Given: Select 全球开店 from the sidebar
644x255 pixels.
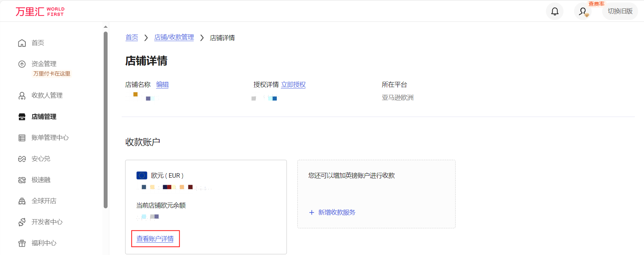Looking at the screenshot, I should pyautogui.click(x=44, y=201).
